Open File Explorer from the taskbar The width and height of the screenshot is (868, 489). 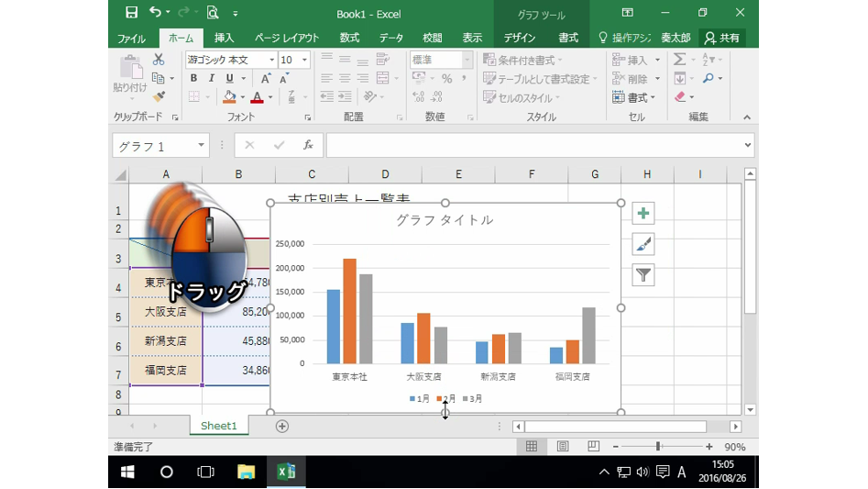pos(246,472)
